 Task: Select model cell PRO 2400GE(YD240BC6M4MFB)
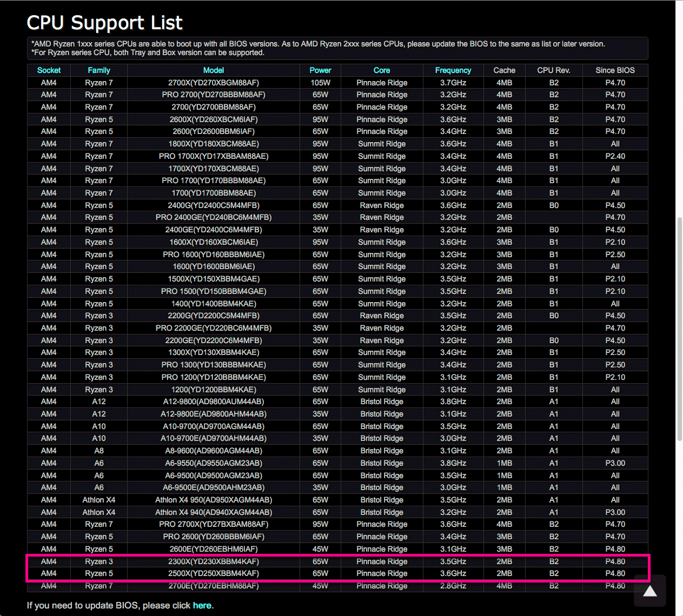(x=214, y=217)
